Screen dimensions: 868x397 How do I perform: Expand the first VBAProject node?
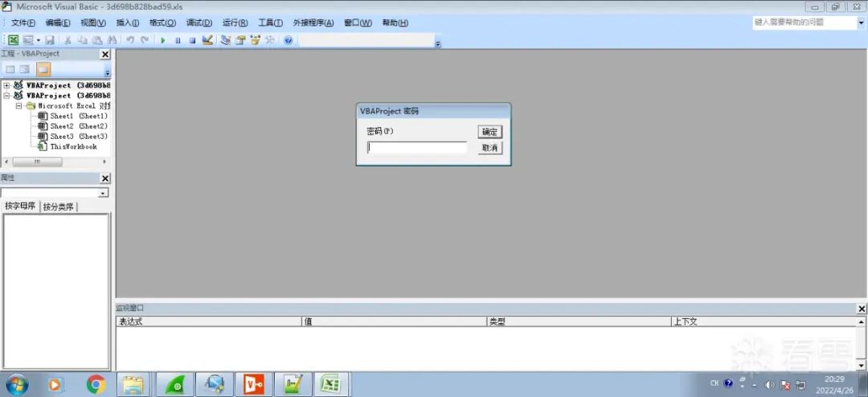pos(7,85)
